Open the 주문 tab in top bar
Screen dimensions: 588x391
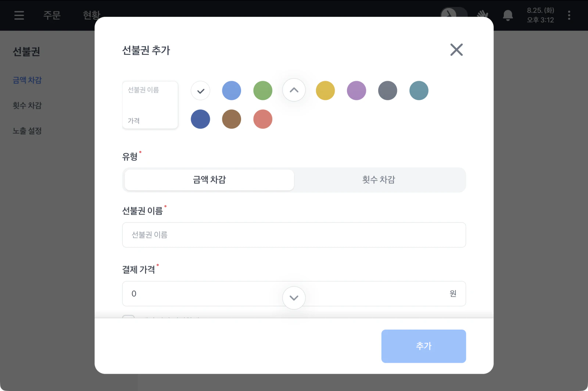tap(52, 15)
